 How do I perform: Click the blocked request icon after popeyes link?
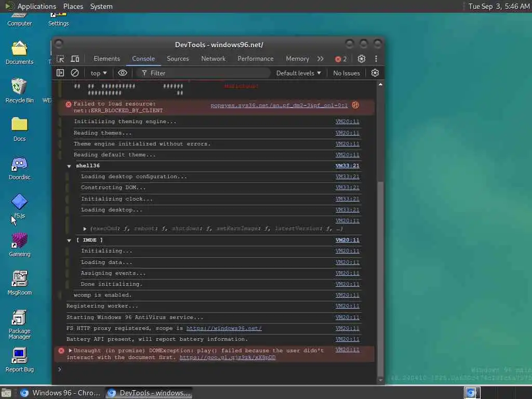[x=355, y=105]
